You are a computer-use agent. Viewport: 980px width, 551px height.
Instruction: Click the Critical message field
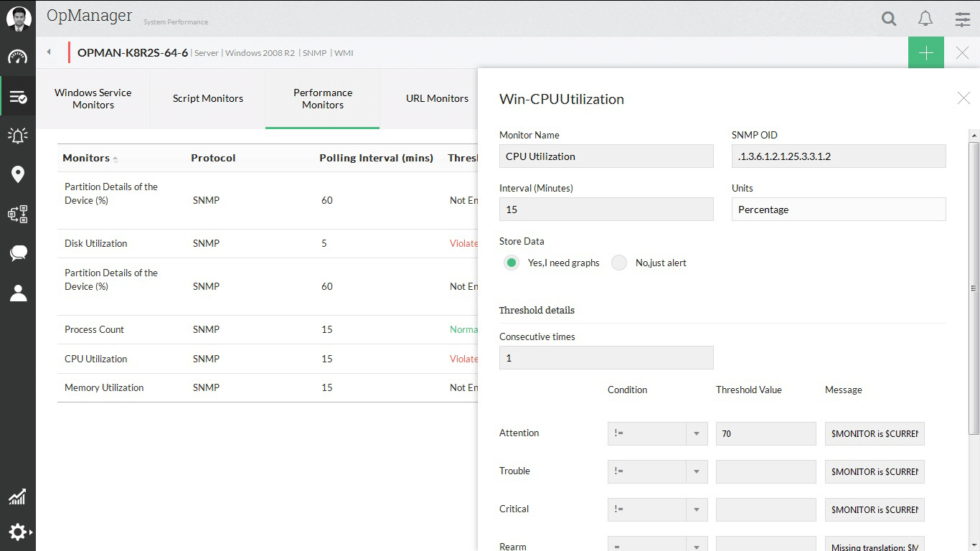(x=875, y=509)
